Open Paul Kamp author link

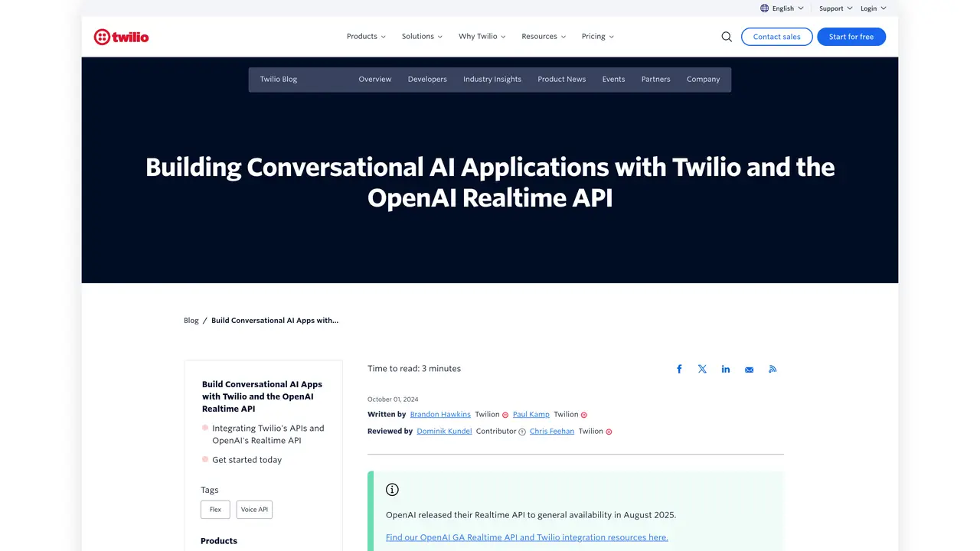pyautogui.click(x=531, y=415)
